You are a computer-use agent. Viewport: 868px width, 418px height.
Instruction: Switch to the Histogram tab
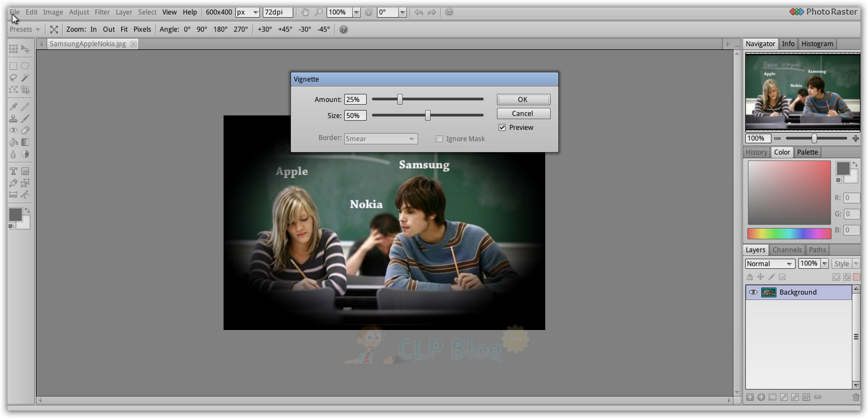(x=817, y=44)
